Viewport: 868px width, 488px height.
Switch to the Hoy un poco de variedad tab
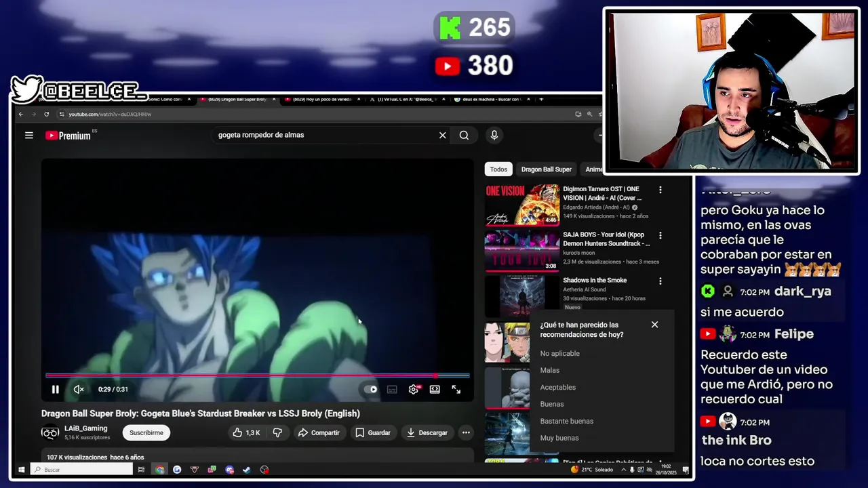tap(322, 100)
